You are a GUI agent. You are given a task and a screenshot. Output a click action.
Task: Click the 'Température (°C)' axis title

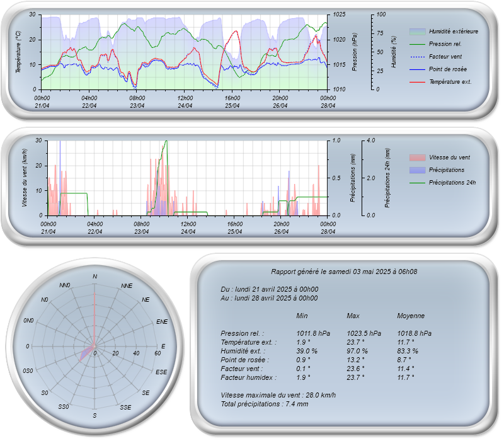[18, 52]
